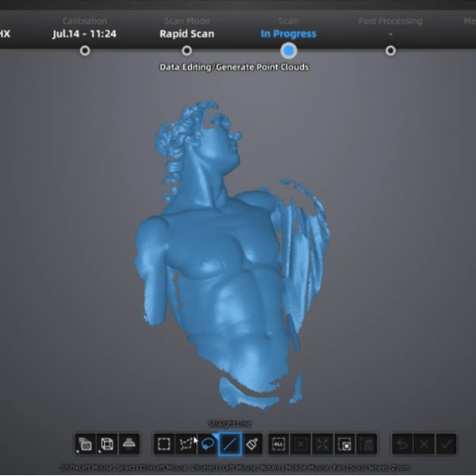Confirm edits with the checkmark button

tap(446, 444)
